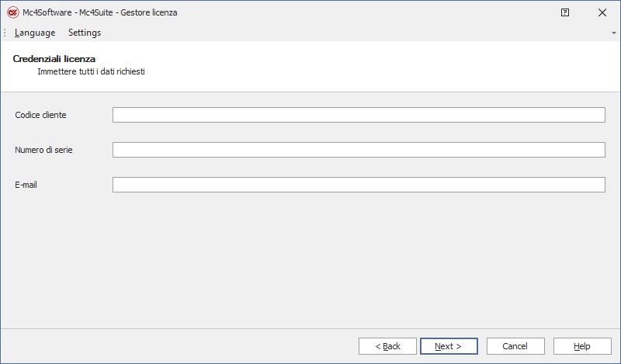Viewport: 621px width, 364px height.
Task: Go back with the Back button
Action: (x=387, y=346)
